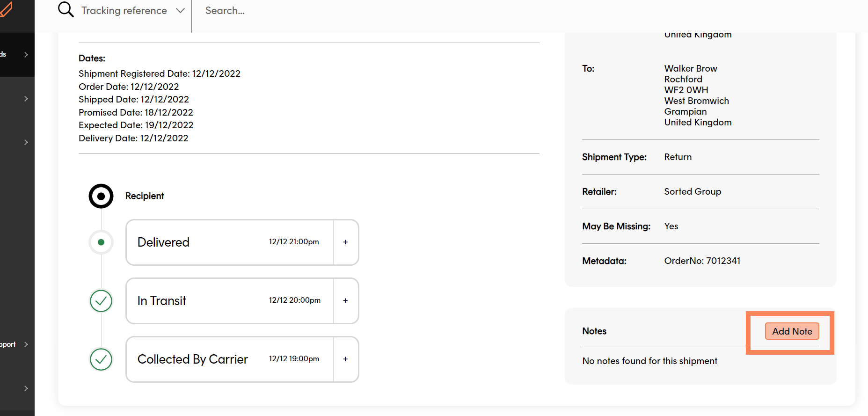Expand the In Transit event details
Screen dimensions: 868x416
[345, 301]
